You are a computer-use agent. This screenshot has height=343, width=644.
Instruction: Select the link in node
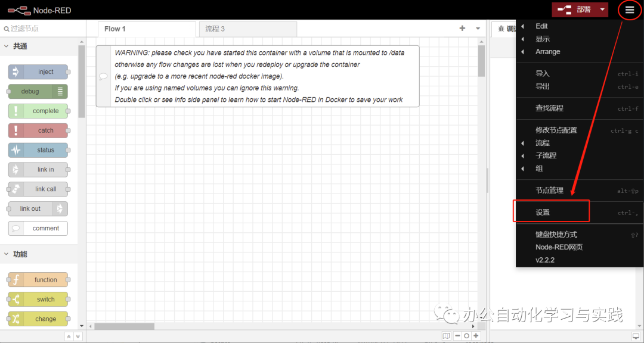click(x=38, y=170)
